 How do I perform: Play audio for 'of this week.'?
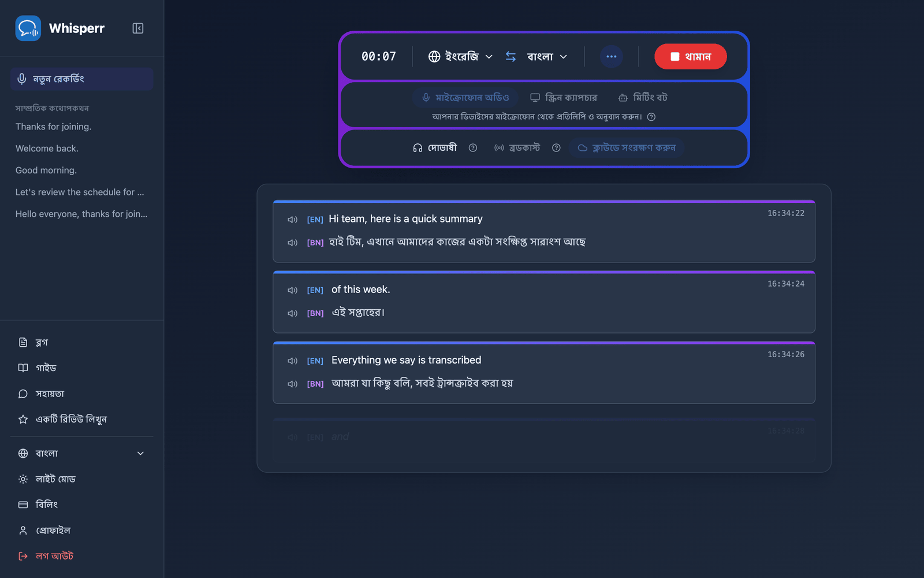[x=293, y=290]
